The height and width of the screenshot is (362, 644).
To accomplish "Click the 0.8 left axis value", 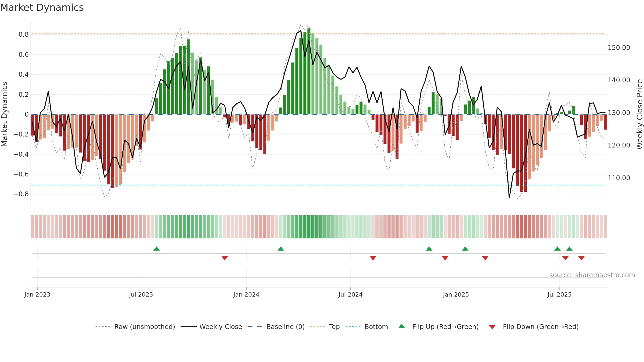I will (x=24, y=35).
